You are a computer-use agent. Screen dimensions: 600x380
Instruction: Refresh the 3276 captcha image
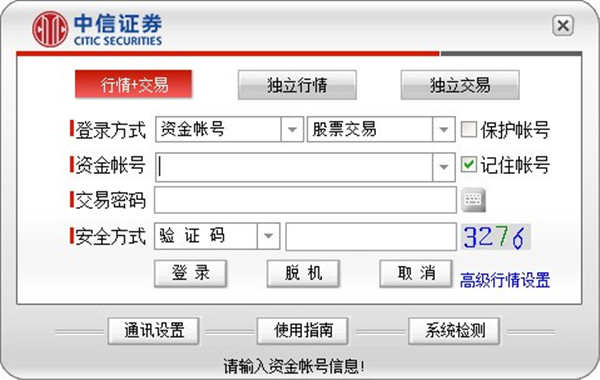496,237
